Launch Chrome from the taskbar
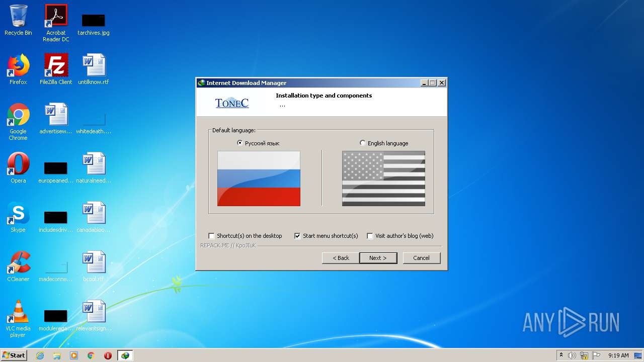 91,355
